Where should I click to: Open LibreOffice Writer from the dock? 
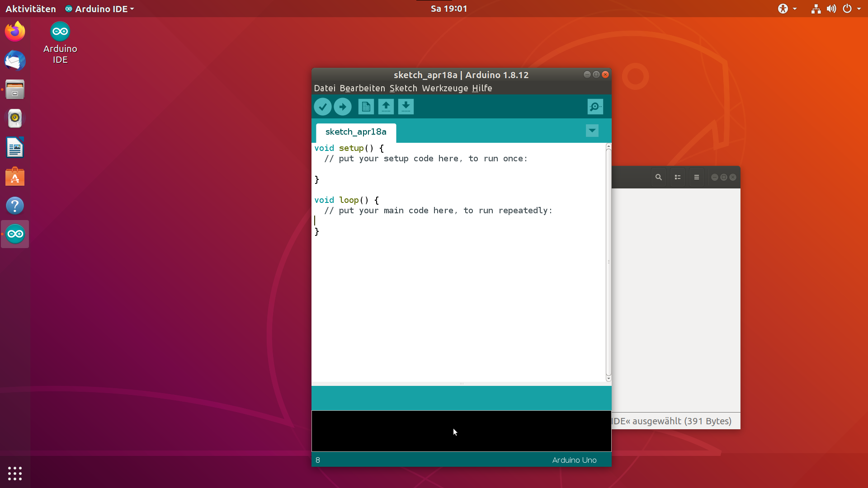click(x=15, y=147)
